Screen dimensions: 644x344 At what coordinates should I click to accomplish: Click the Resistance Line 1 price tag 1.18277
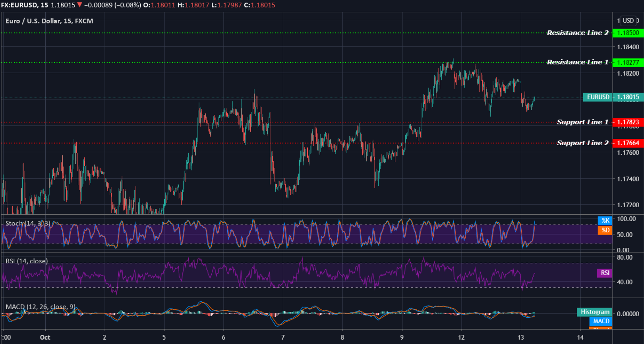pyautogui.click(x=628, y=62)
